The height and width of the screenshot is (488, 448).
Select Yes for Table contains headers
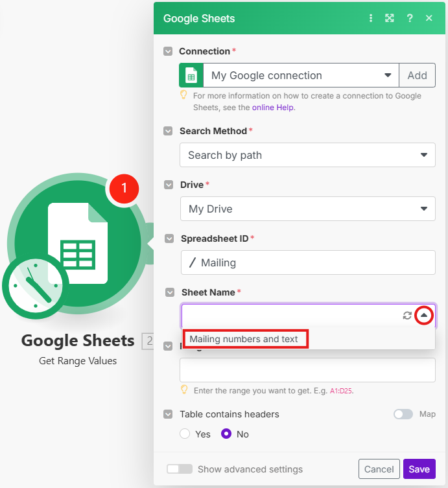coord(185,434)
